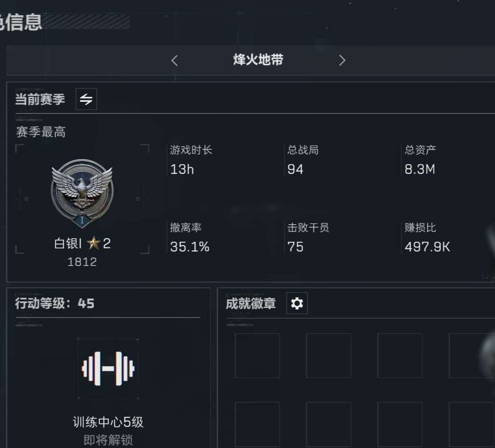Click the 撤离率 35.1% stat
The image size is (495, 448).
point(189,238)
